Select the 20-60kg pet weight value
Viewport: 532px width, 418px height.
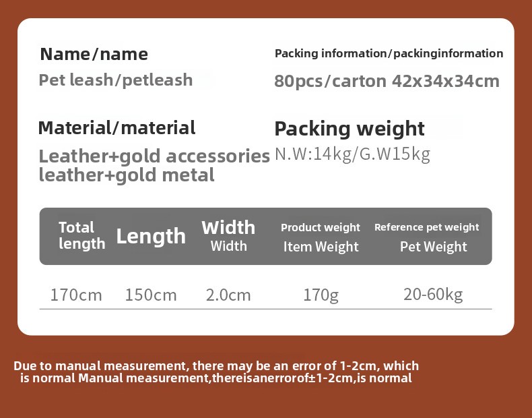tap(433, 295)
